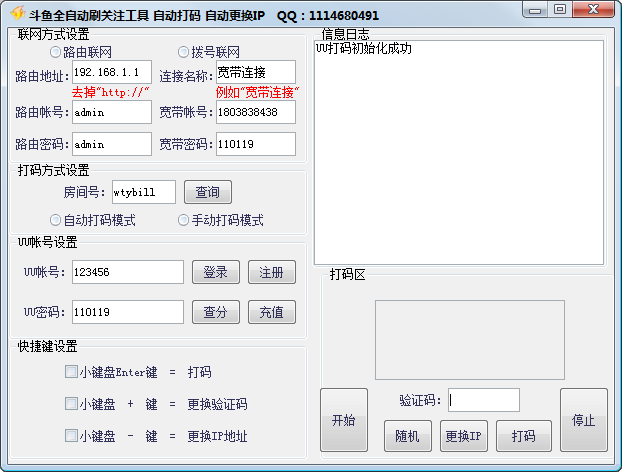Screen dimensions: 622x472
Task: Open 充值 recharge button
Action: tap(272, 312)
